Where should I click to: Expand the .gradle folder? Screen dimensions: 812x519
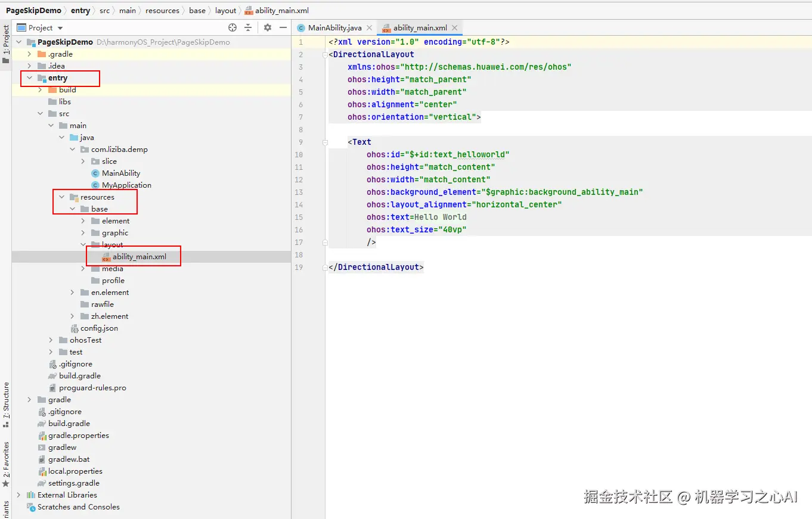[x=30, y=54]
